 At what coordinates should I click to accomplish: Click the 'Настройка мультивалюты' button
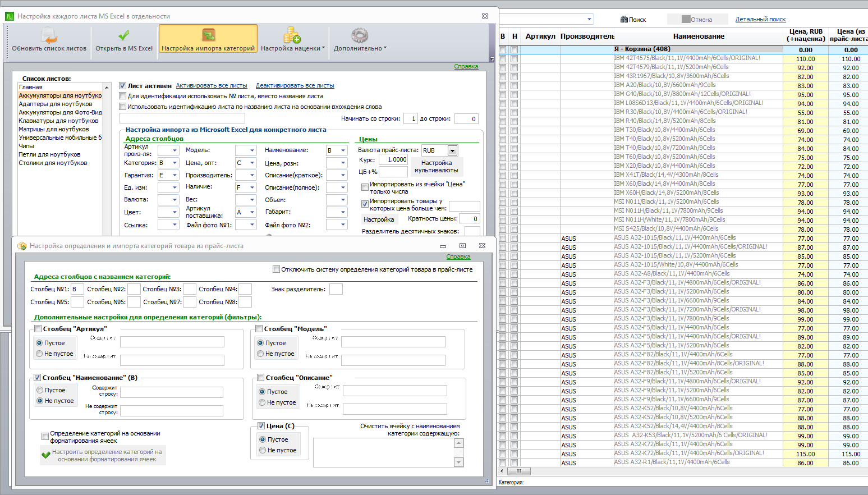(436, 167)
